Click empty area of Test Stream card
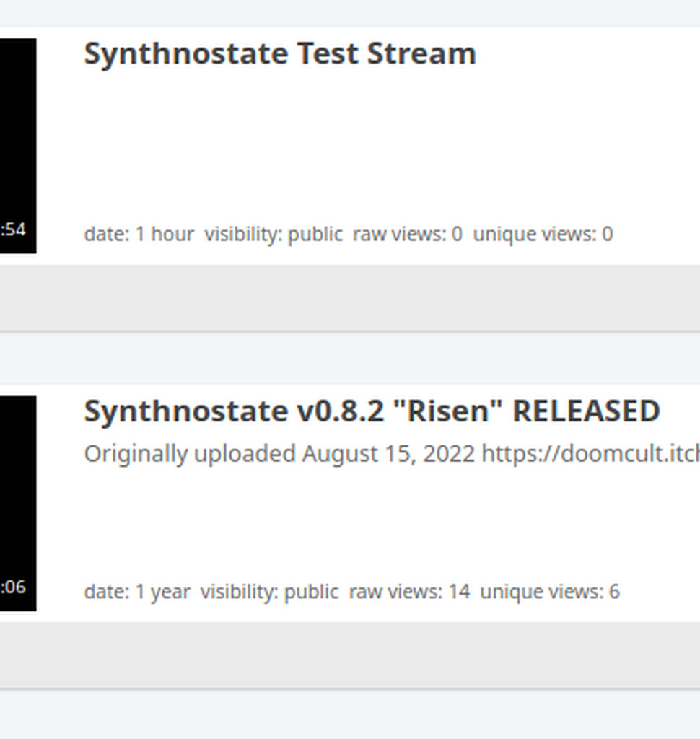Screen dimensions: 700x739 [361, 144]
